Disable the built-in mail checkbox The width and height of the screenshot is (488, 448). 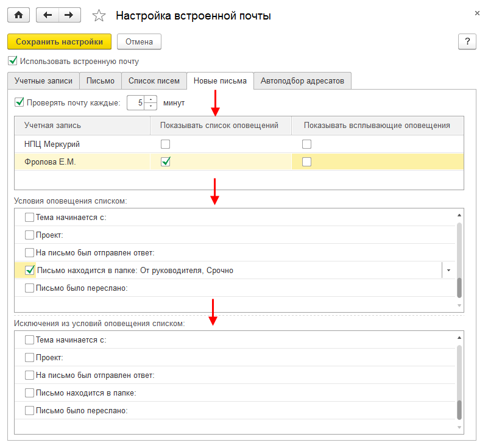coord(13,61)
